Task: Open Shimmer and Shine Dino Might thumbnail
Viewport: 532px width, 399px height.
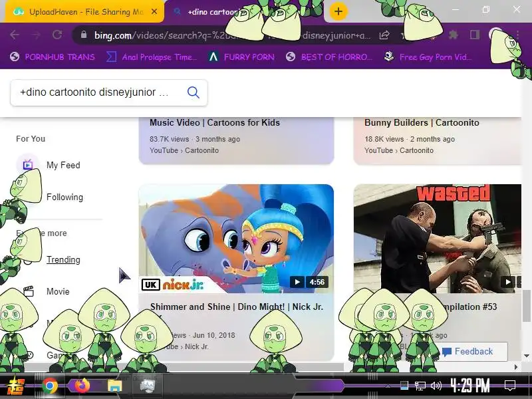Action: pyautogui.click(x=236, y=239)
